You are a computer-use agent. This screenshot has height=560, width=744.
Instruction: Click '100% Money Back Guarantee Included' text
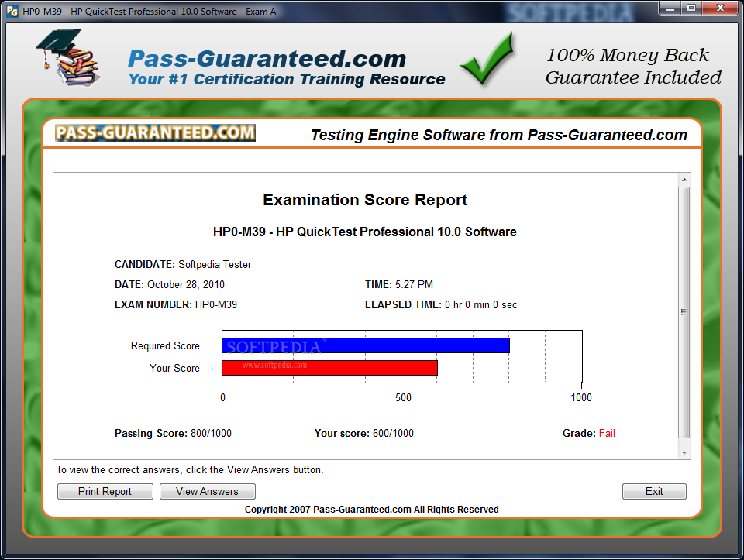[x=633, y=66]
